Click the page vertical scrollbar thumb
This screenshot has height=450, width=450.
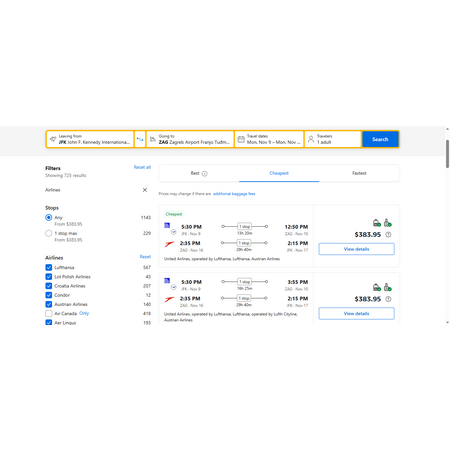pyautogui.click(x=447, y=154)
